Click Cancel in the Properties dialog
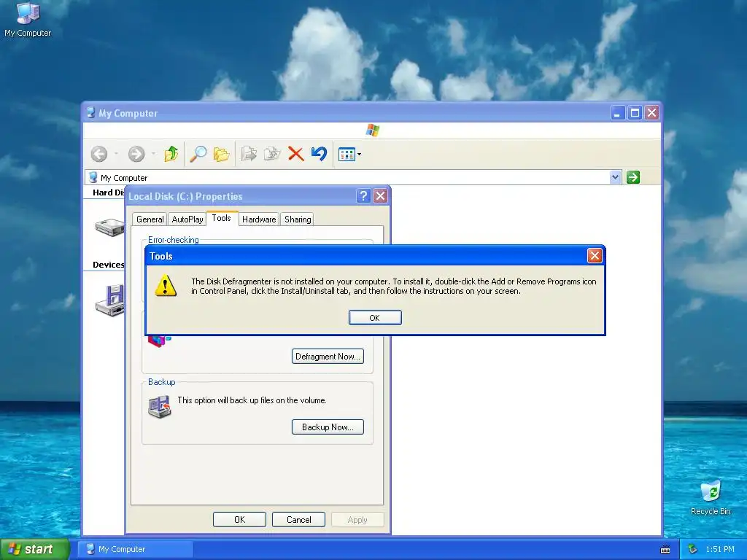 (298, 519)
